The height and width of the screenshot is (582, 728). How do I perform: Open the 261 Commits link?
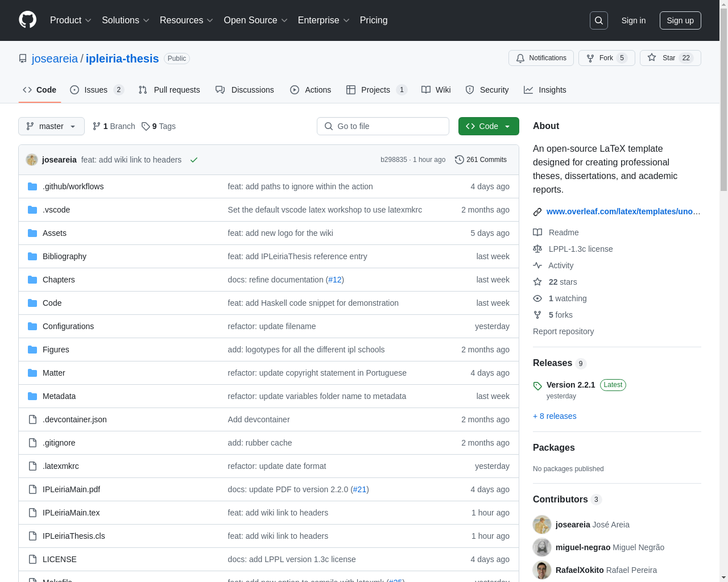481,160
